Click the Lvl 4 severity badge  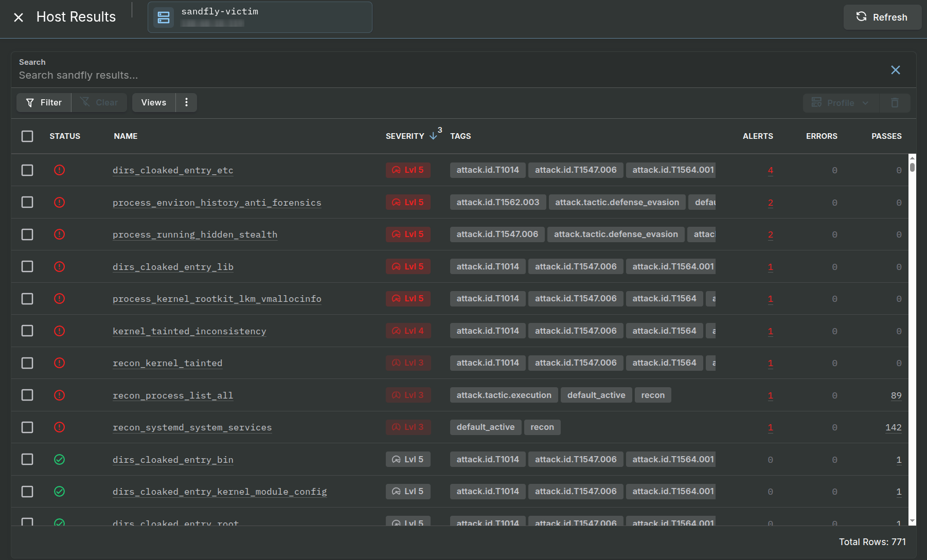408,331
